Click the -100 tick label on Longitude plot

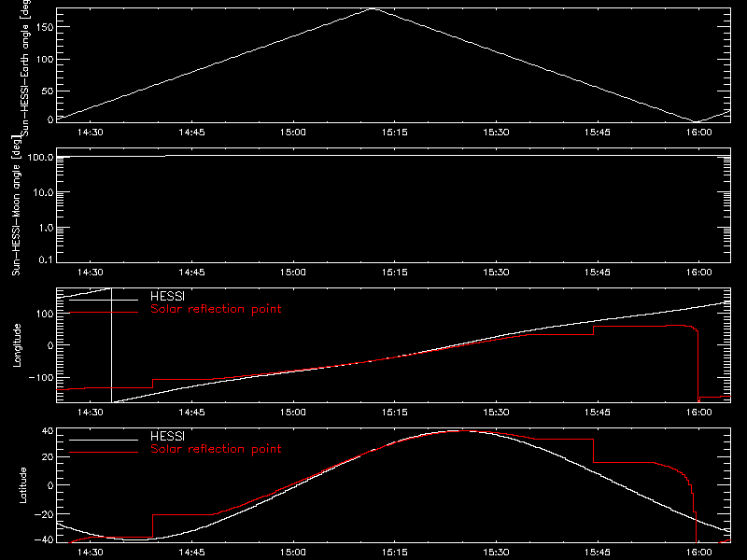click(41, 377)
